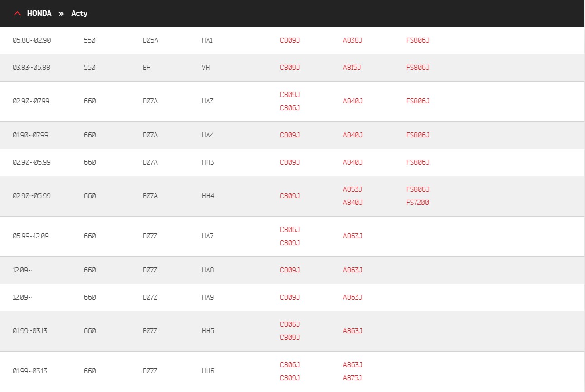Click the 550 displacement in HA1 row
585x392 pixels.
coord(90,40)
